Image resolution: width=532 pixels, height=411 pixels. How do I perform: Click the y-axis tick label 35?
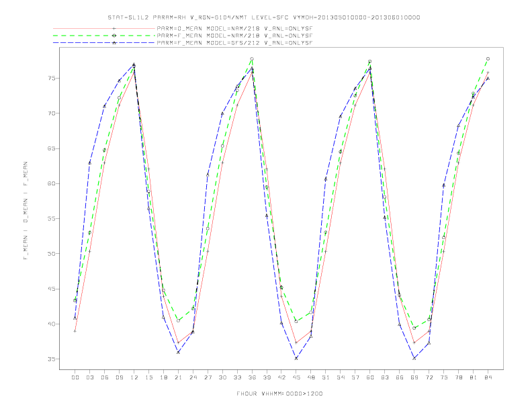click(52, 359)
